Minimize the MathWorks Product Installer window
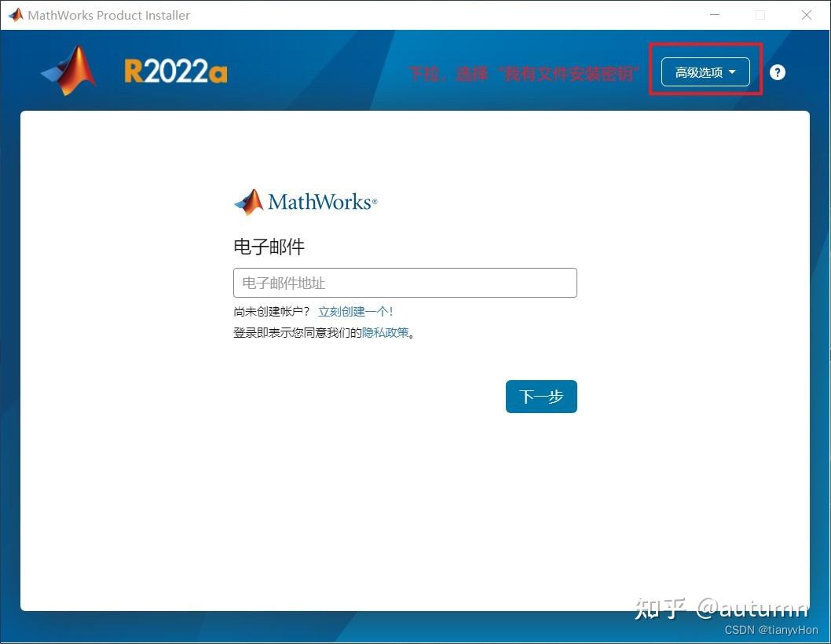Screen dimensions: 831x644 pos(715,14)
